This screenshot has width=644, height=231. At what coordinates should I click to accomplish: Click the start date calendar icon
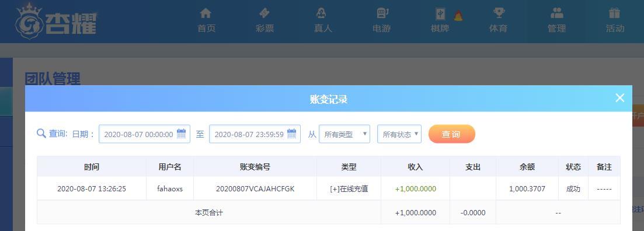(x=181, y=134)
